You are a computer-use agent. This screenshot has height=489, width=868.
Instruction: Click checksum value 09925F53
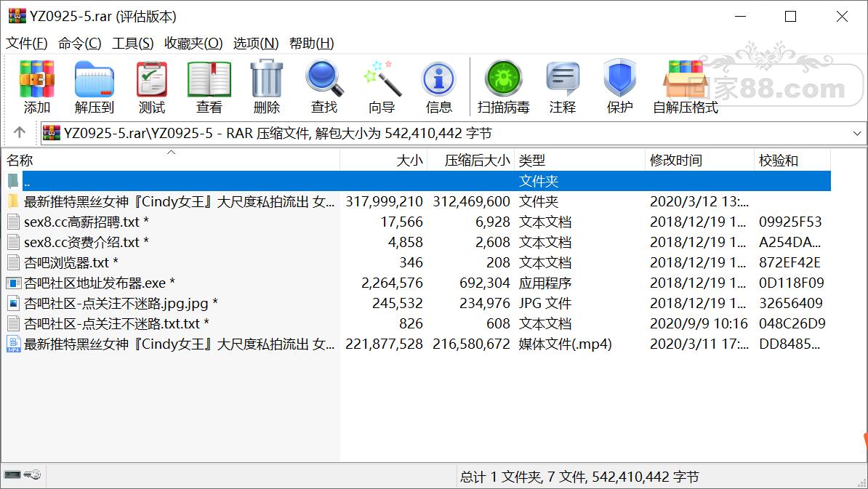[790, 222]
